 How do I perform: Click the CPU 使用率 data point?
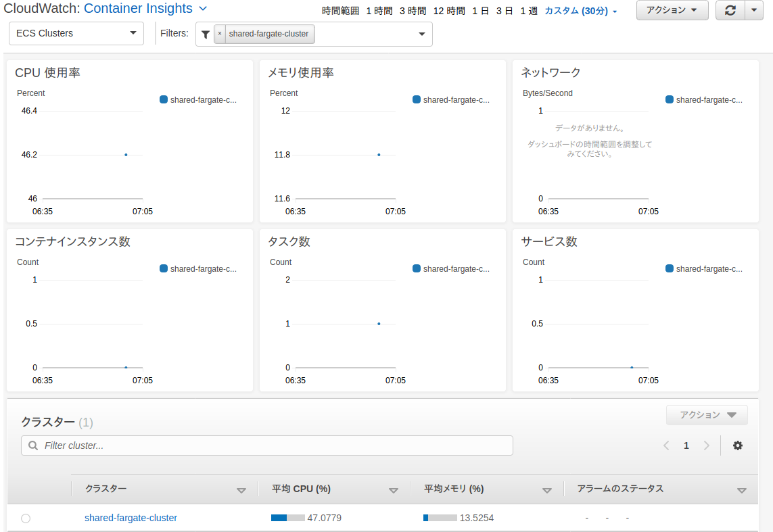coord(126,155)
